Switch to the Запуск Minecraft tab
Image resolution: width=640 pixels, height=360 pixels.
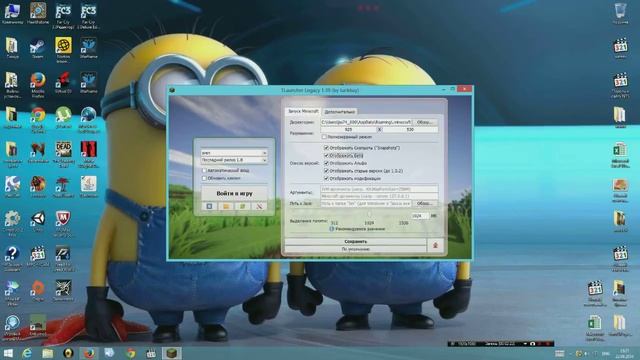point(303,111)
